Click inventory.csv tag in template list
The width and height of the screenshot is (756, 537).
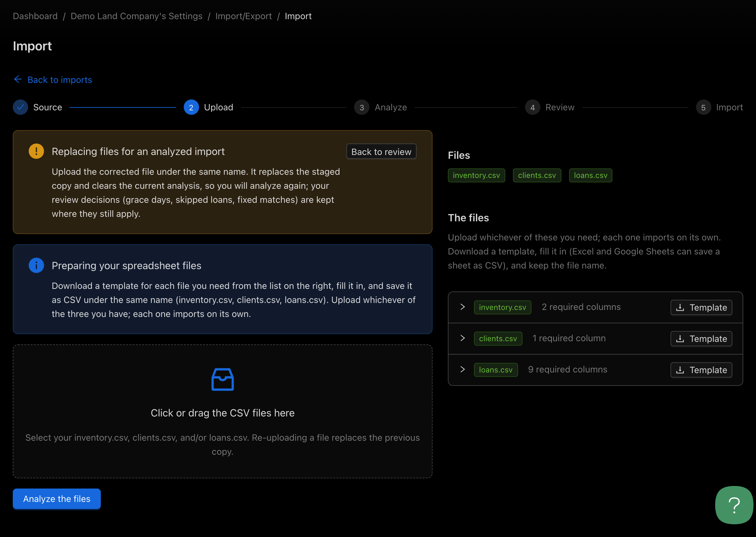(x=502, y=307)
